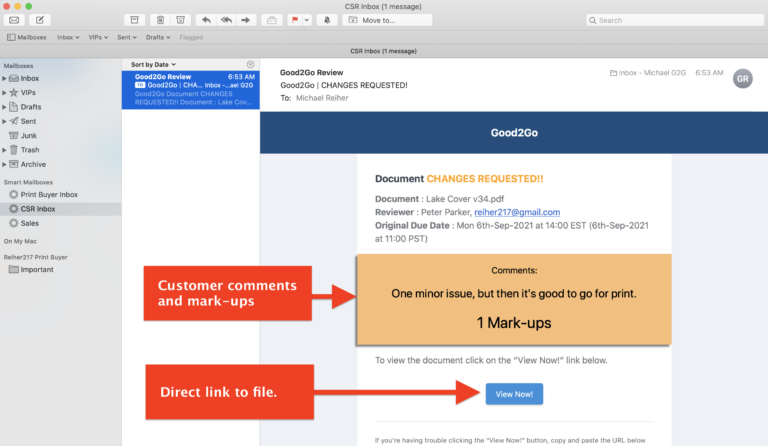
Task: Select the Flagged favorites item
Action: pyautogui.click(x=191, y=37)
